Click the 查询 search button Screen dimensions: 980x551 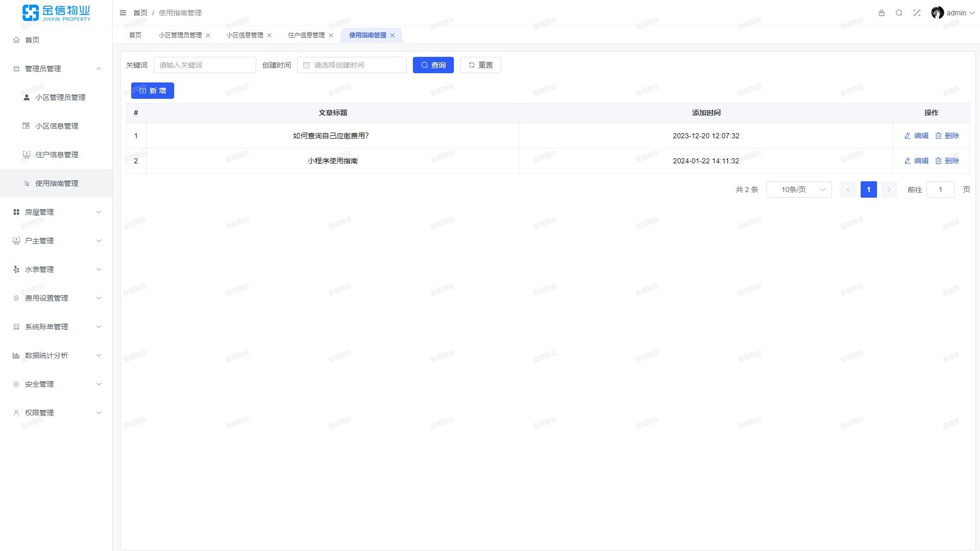click(x=433, y=65)
